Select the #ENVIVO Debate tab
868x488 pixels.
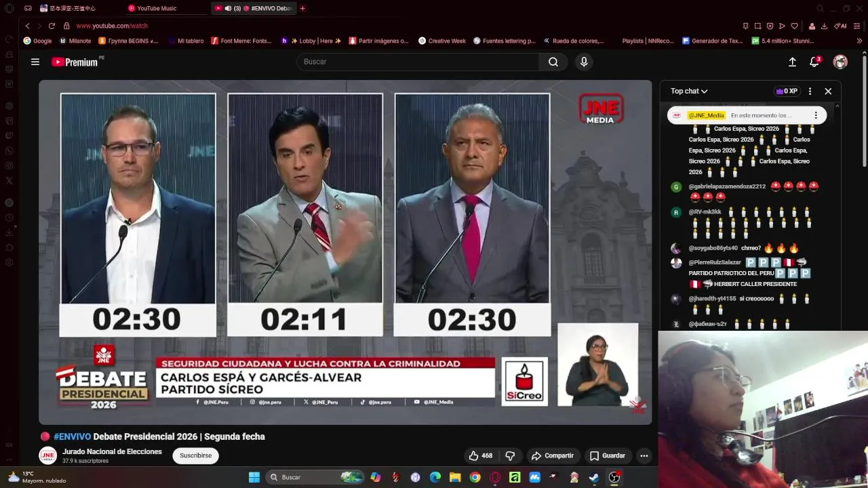pyautogui.click(x=254, y=8)
